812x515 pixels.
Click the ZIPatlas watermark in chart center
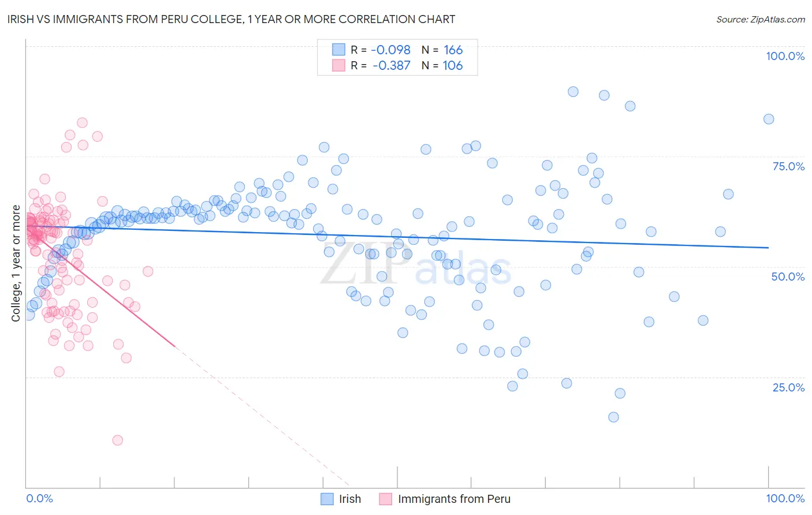[416, 265]
